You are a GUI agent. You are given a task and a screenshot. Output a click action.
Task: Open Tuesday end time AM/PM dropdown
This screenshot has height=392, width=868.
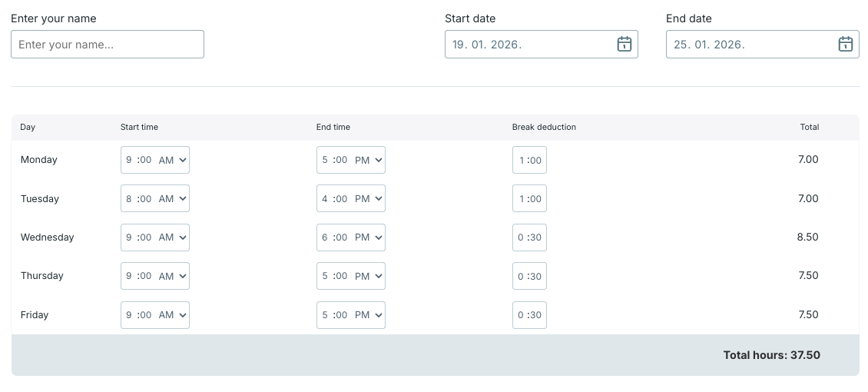tap(369, 199)
